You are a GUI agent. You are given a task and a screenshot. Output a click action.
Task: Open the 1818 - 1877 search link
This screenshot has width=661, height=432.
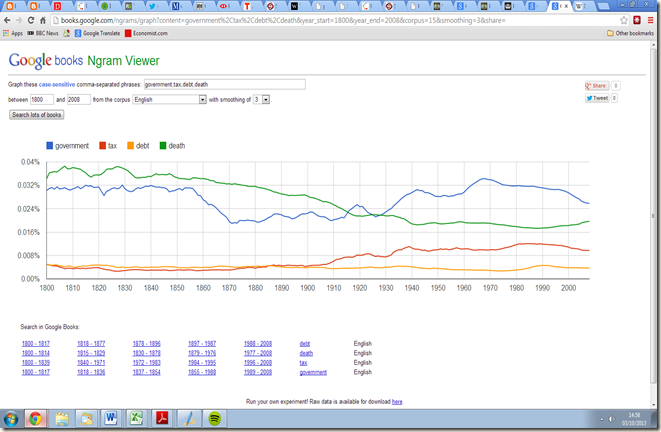click(x=91, y=343)
